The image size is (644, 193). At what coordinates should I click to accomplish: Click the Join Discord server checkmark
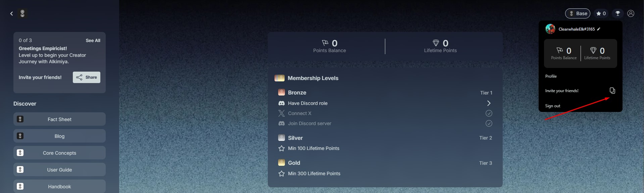(489, 123)
